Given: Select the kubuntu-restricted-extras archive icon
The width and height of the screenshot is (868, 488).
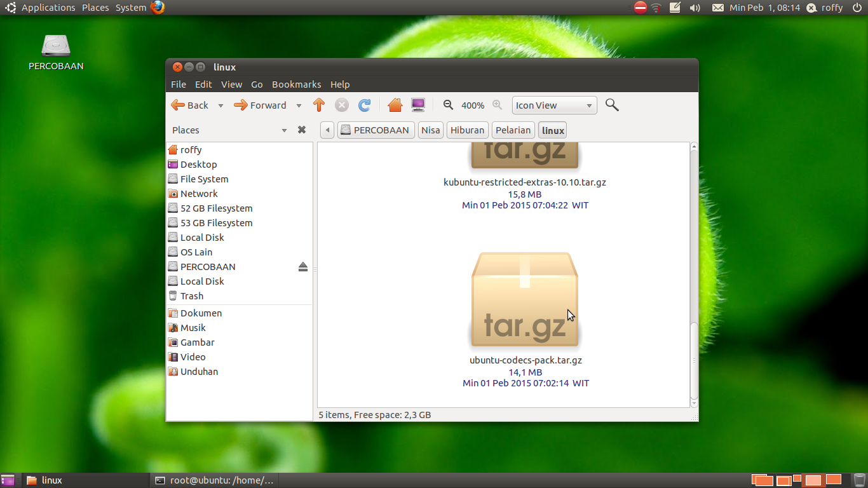Looking at the screenshot, I should point(525,156).
